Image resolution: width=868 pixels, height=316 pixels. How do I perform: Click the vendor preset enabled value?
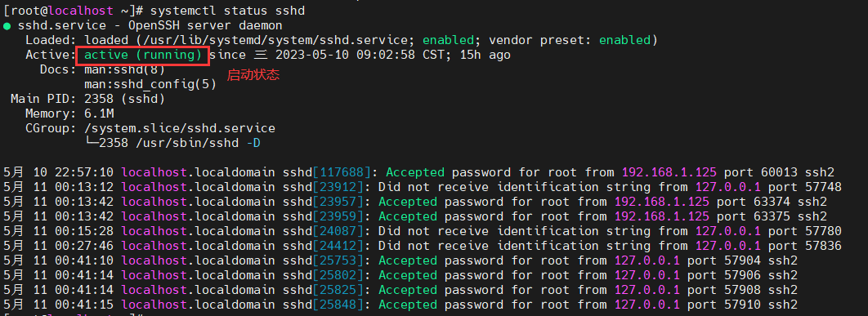(x=624, y=40)
